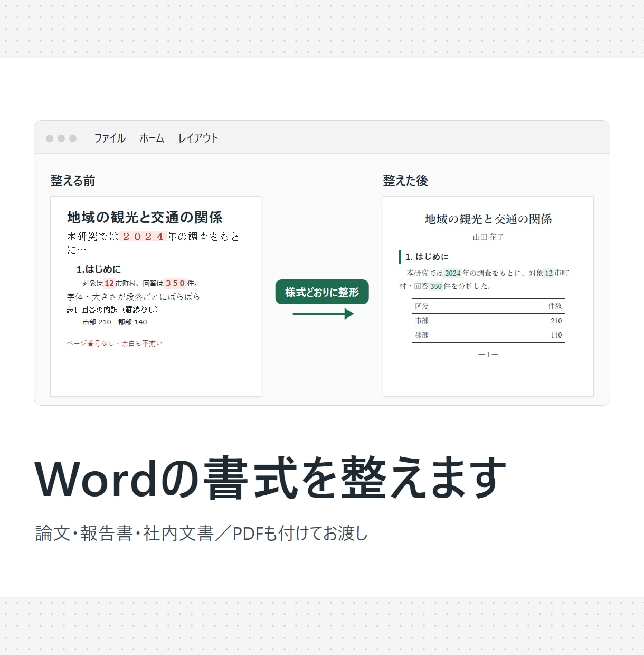Click the highlighted full-width ２０２４ in the before page
The width and height of the screenshot is (644, 655).
pyautogui.click(x=143, y=237)
